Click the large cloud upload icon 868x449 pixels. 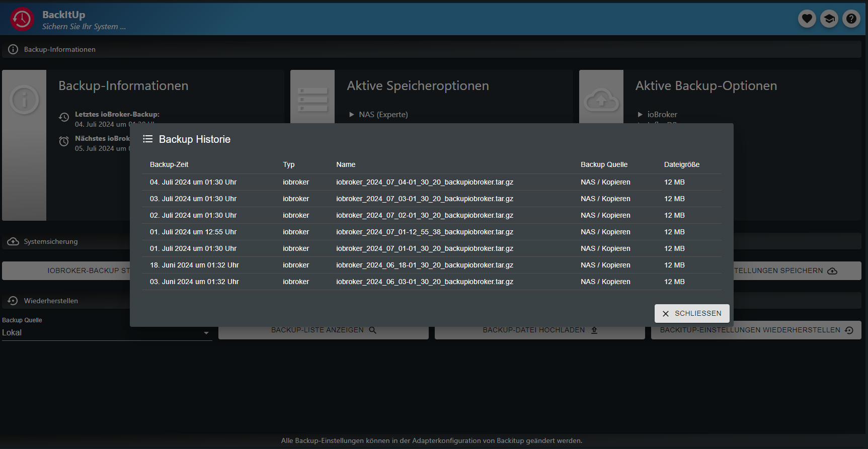tap(601, 100)
